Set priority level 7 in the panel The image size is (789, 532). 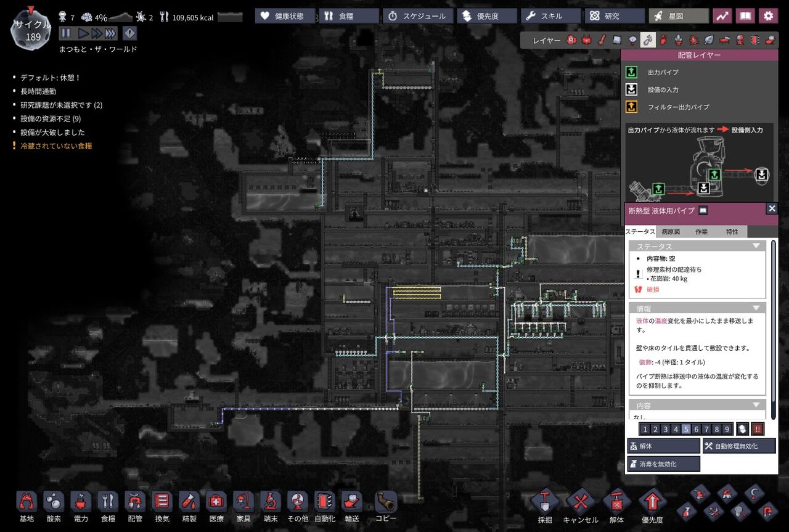click(x=706, y=429)
